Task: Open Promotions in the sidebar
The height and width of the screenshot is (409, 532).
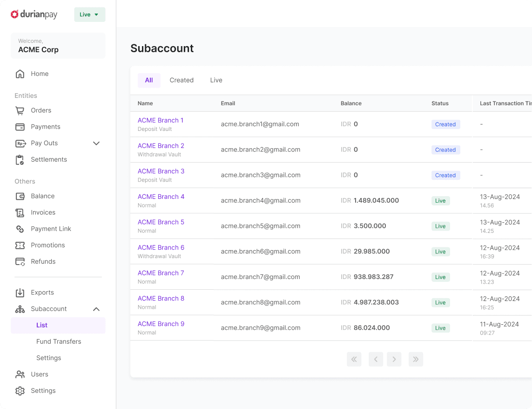Action: pos(48,245)
